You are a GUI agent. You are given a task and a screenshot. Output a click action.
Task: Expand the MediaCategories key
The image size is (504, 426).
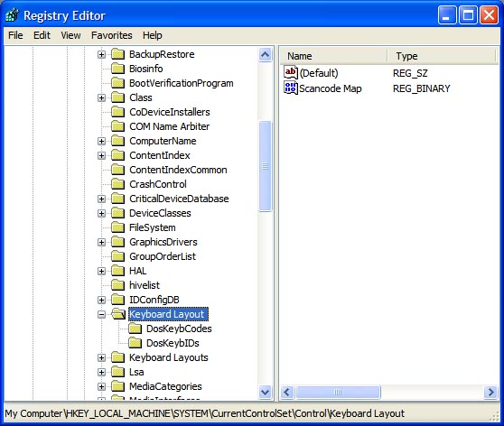click(101, 386)
